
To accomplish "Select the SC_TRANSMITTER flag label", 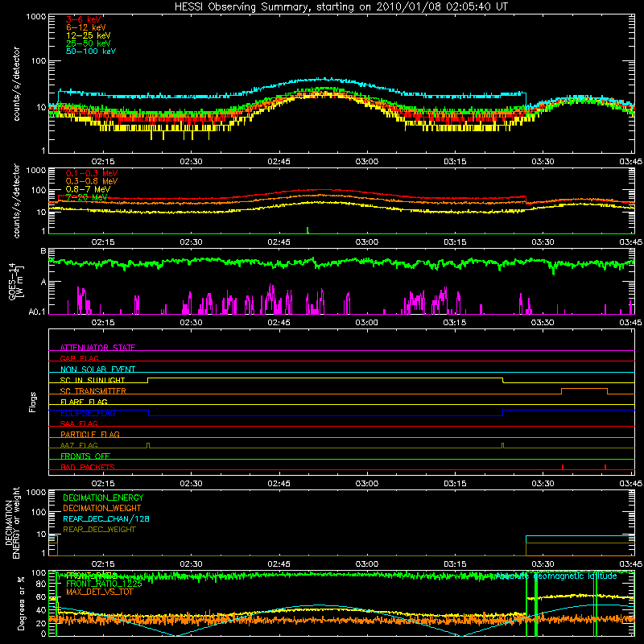I will [x=93, y=391].
